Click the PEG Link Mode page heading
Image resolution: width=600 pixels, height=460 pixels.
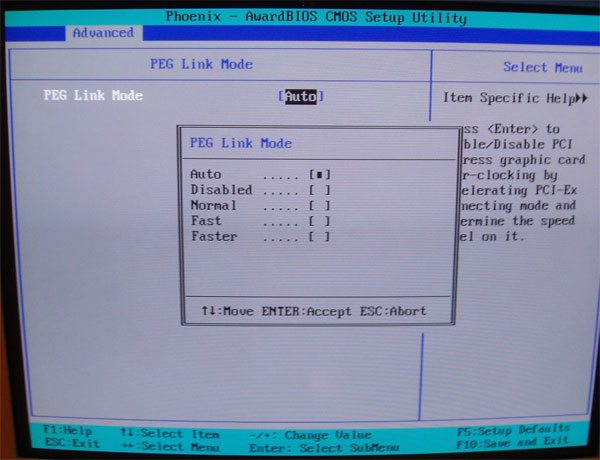point(202,64)
